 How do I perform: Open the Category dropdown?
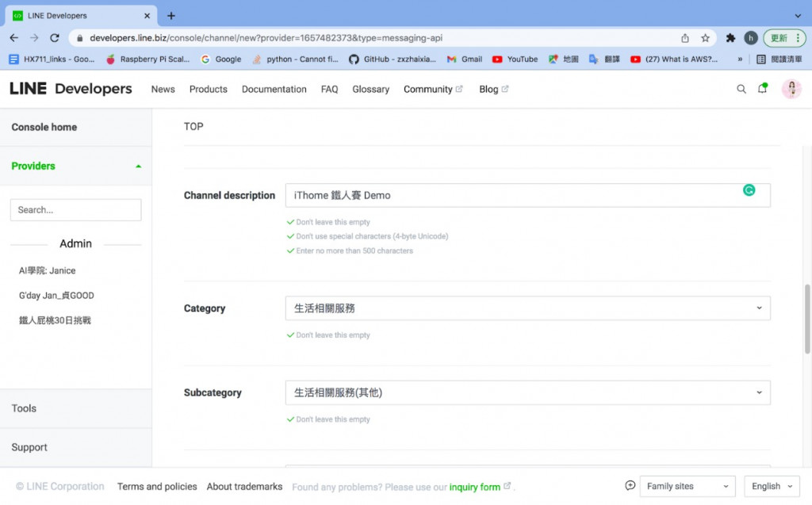pos(527,308)
